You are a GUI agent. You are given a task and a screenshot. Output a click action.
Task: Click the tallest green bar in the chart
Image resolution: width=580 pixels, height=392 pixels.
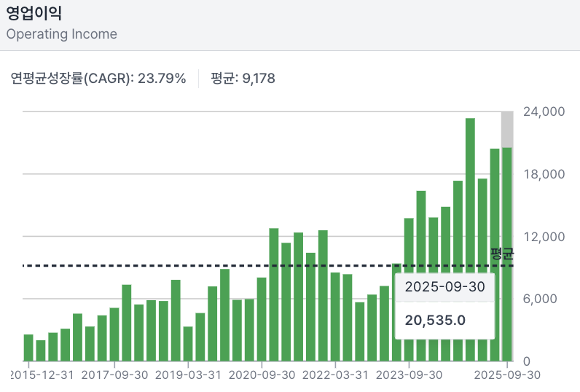coord(470,239)
